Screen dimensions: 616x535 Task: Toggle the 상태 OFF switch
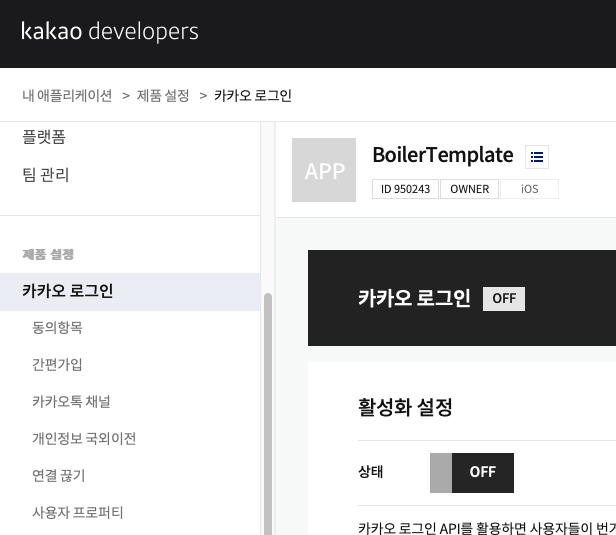[x=472, y=473]
